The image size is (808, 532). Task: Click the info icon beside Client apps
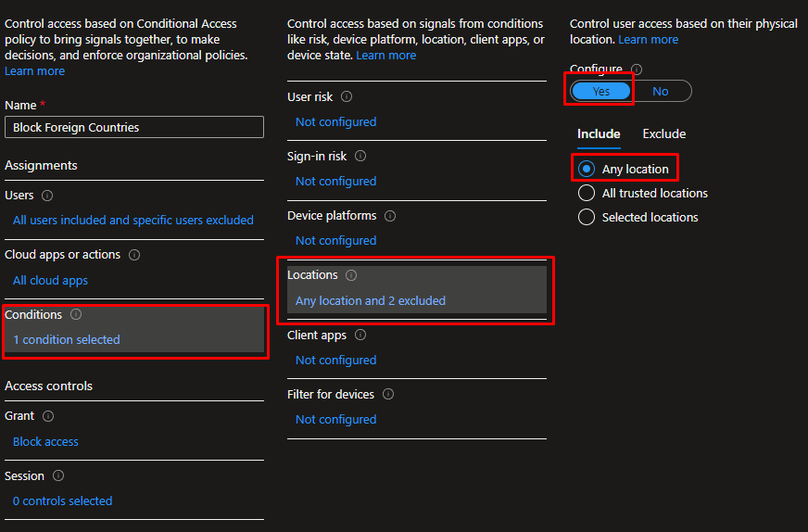coord(360,335)
